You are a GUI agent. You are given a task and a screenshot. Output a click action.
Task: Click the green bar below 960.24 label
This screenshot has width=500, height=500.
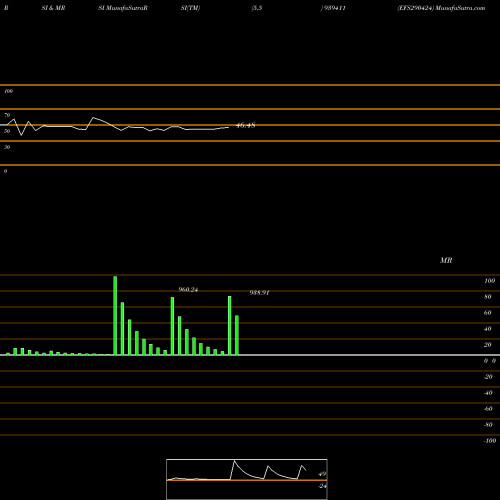(x=172, y=326)
